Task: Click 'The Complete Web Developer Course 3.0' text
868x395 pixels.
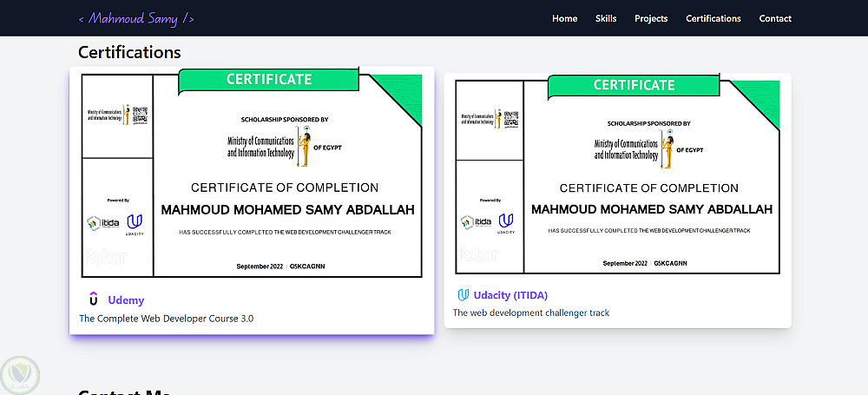Action: (x=167, y=319)
